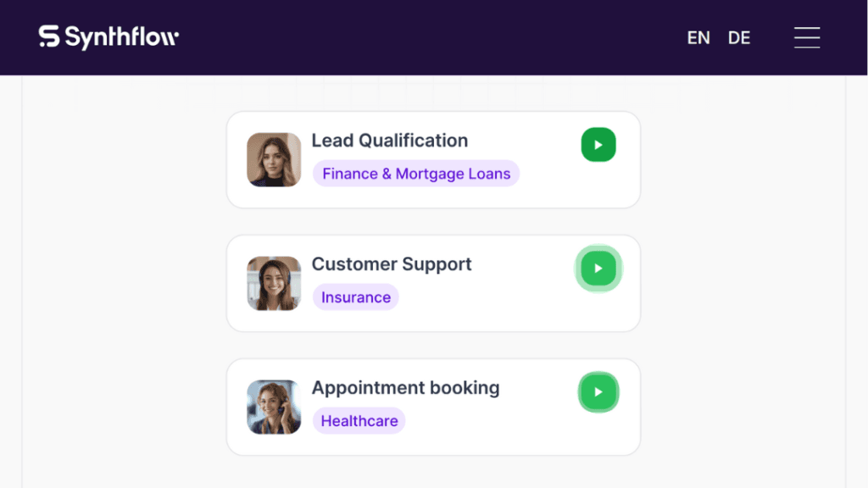Click the Appointment booking title
Viewport: 868px width, 488px height.
coord(406,388)
